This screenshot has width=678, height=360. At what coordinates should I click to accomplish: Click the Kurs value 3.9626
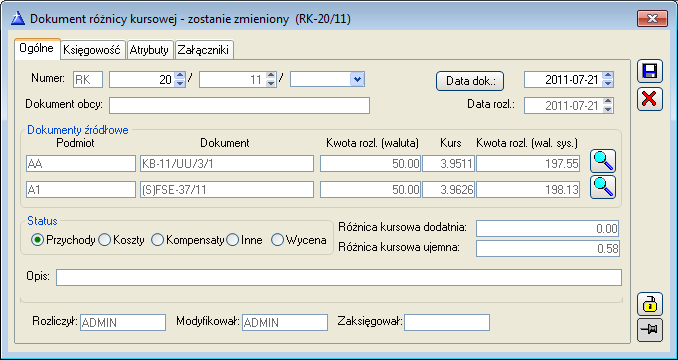click(x=448, y=190)
